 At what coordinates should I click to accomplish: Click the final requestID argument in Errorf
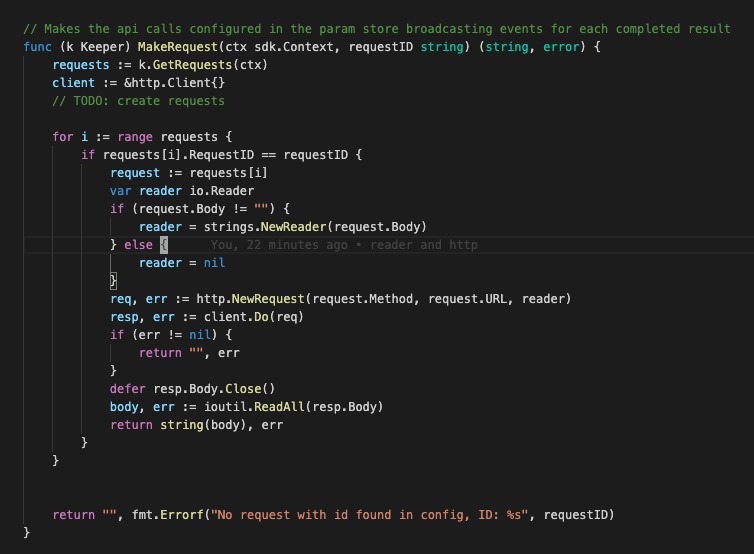click(x=575, y=515)
